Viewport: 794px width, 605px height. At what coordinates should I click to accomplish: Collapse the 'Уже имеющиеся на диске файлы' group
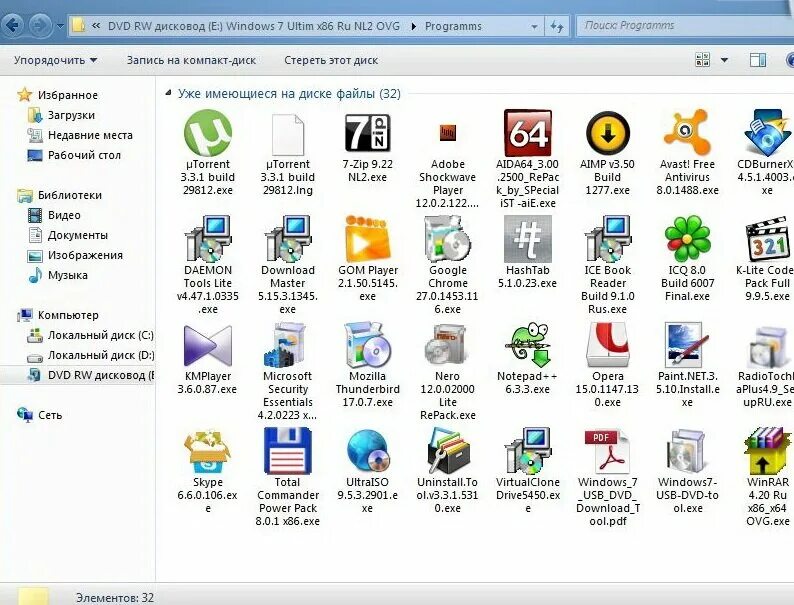point(168,93)
